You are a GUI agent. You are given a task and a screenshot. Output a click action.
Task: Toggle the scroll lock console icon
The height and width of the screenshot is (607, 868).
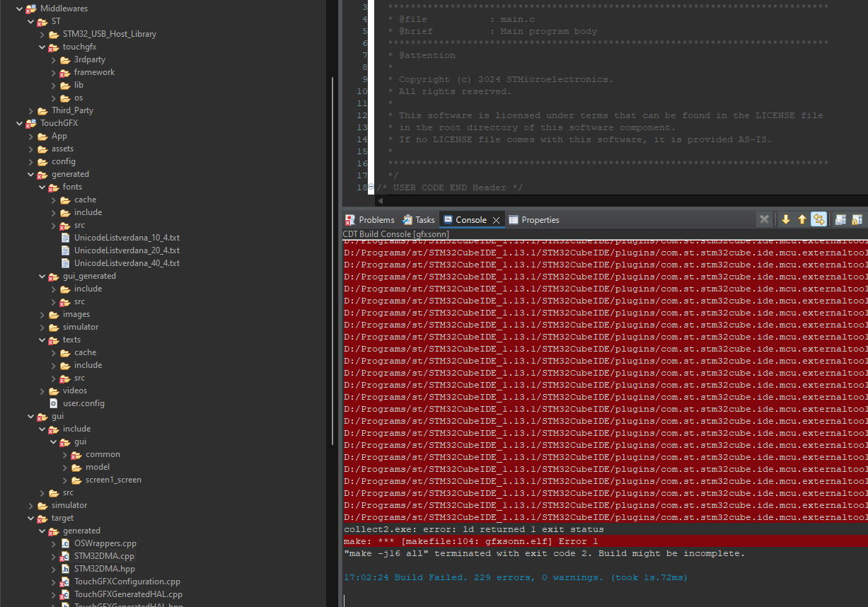(x=857, y=219)
